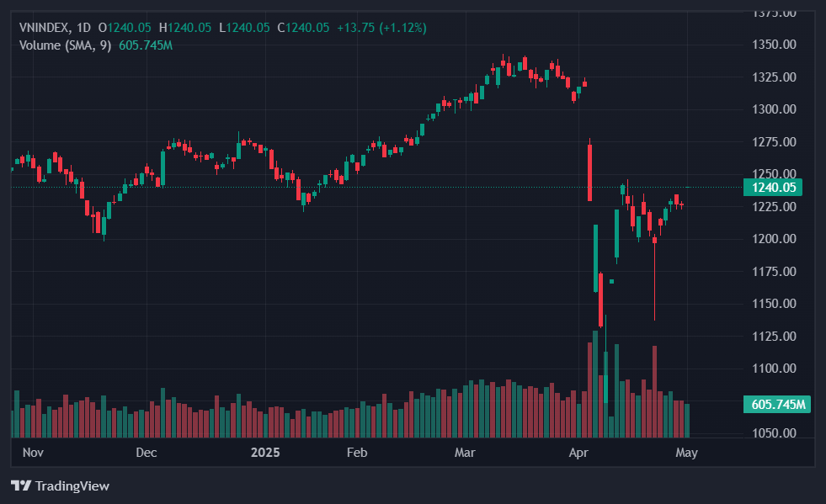Click the 1175.00 price axis label
This screenshot has height=504, width=826.
[x=774, y=271]
